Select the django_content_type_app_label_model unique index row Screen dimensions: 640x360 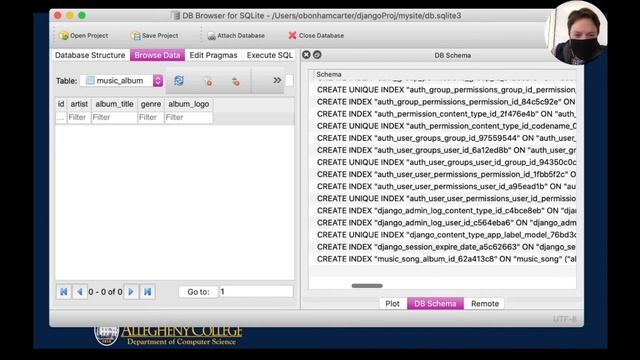442,235
